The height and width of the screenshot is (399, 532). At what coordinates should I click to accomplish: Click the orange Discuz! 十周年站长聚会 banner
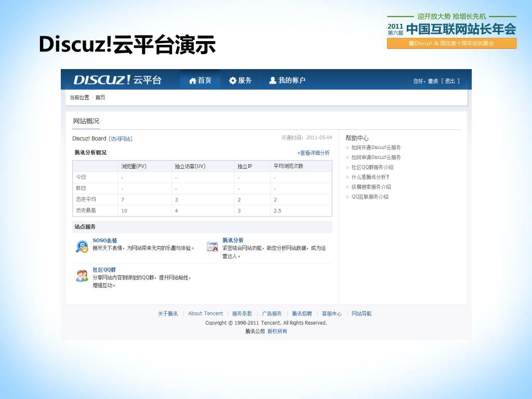(451, 44)
